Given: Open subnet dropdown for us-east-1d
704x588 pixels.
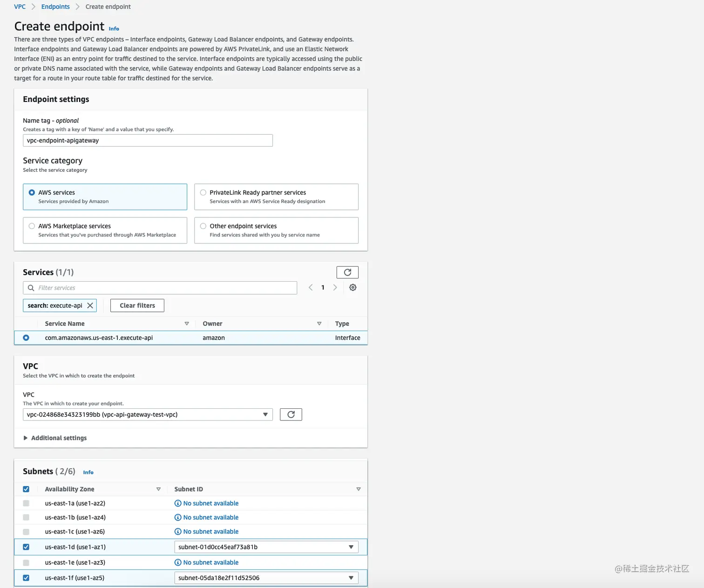Looking at the screenshot, I should 266,547.
